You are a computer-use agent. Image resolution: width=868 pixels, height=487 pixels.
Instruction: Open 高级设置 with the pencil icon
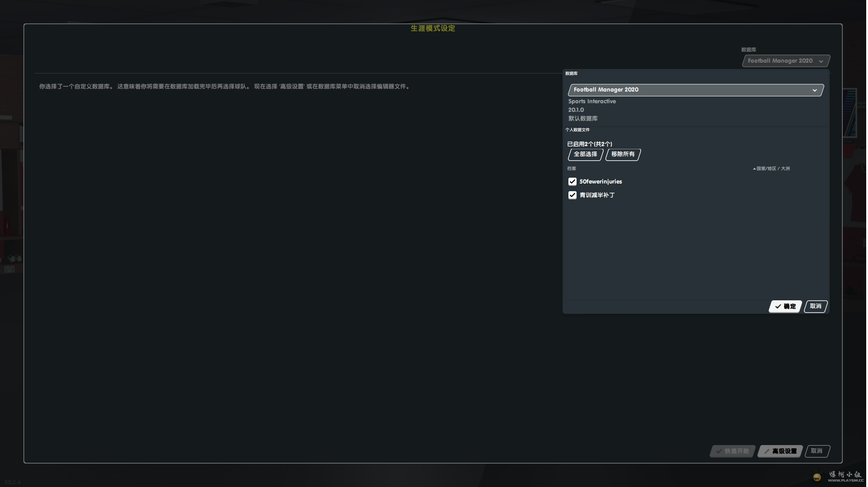tap(781, 451)
